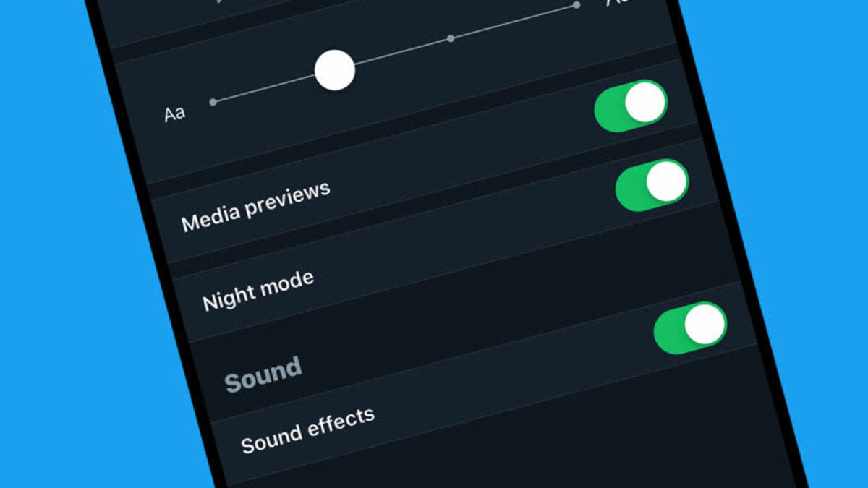Click slider track between knob and third dot
The image size is (868, 488).
tap(401, 51)
